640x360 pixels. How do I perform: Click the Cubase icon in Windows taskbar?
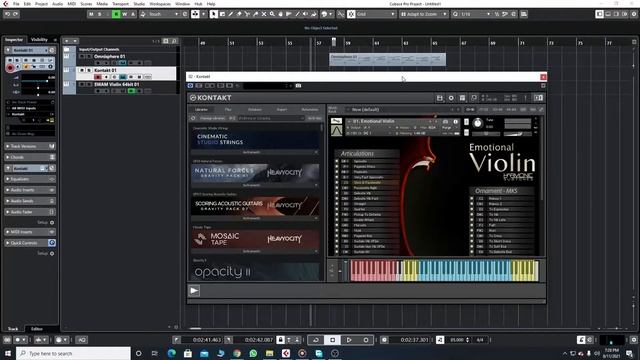click(286, 353)
